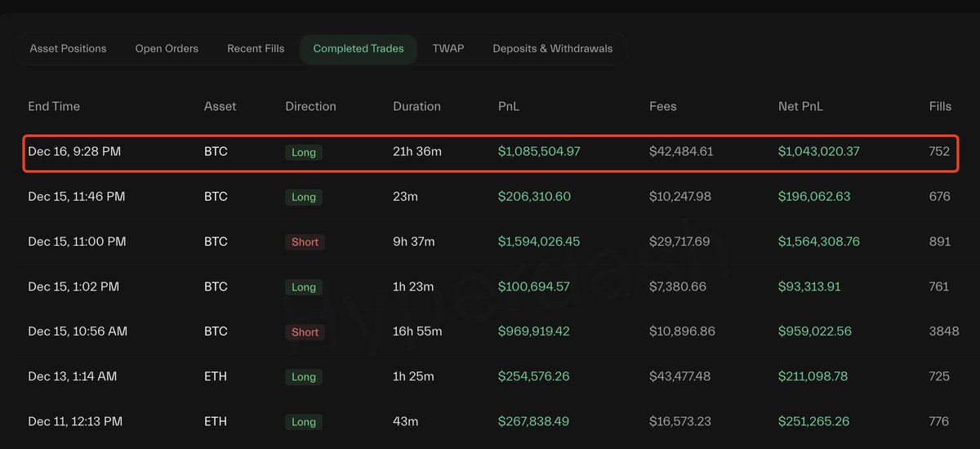Click the Asset column header

(220, 106)
